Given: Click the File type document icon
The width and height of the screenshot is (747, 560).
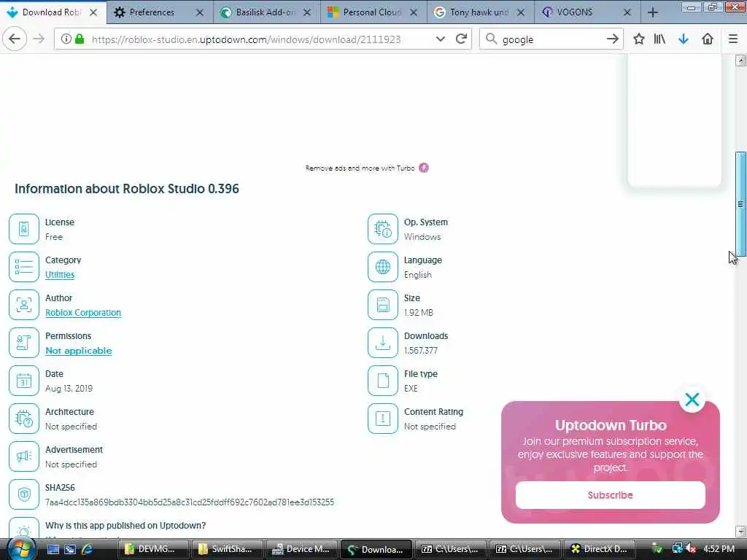Looking at the screenshot, I should [x=382, y=381].
